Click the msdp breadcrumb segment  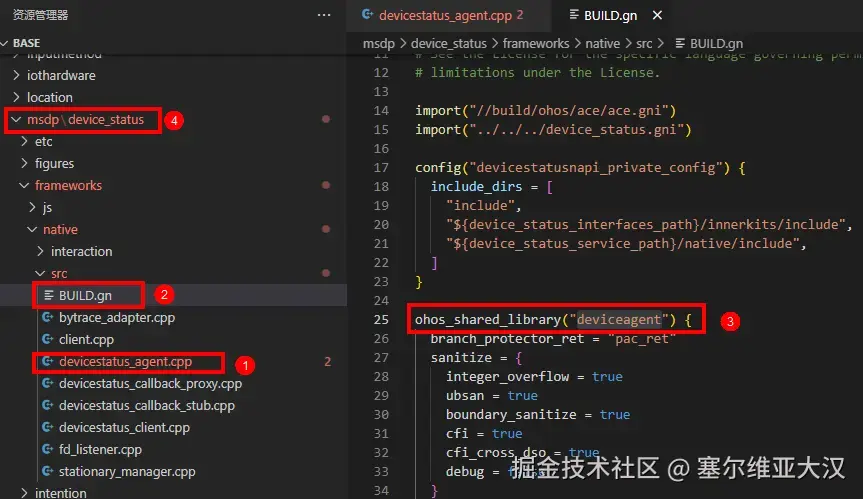click(379, 43)
